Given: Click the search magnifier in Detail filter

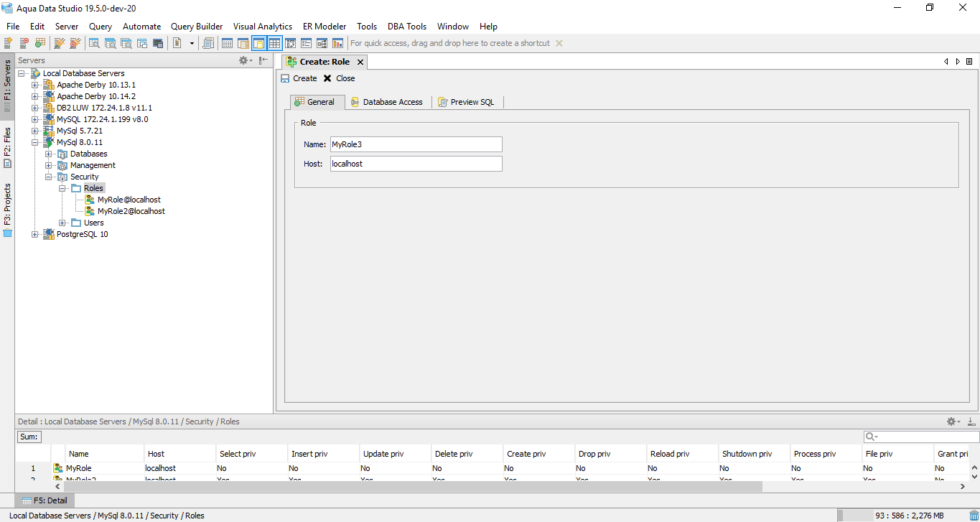Looking at the screenshot, I should [x=871, y=437].
